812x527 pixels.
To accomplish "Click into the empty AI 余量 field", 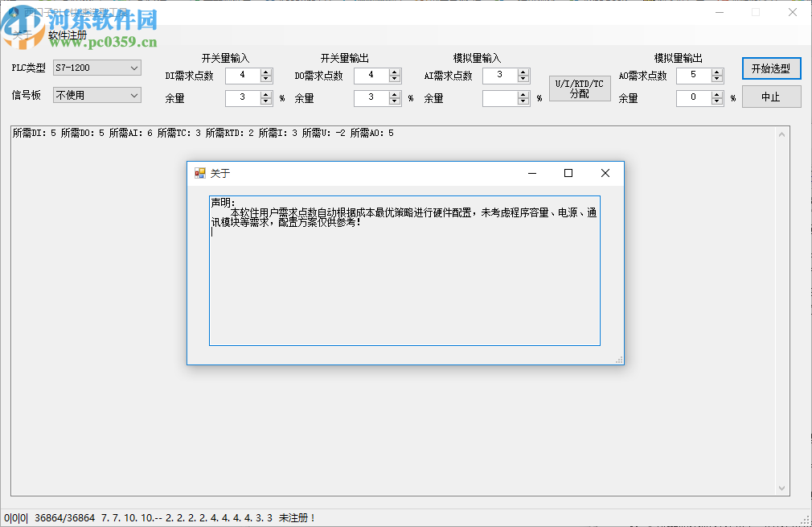I will [x=498, y=98].
